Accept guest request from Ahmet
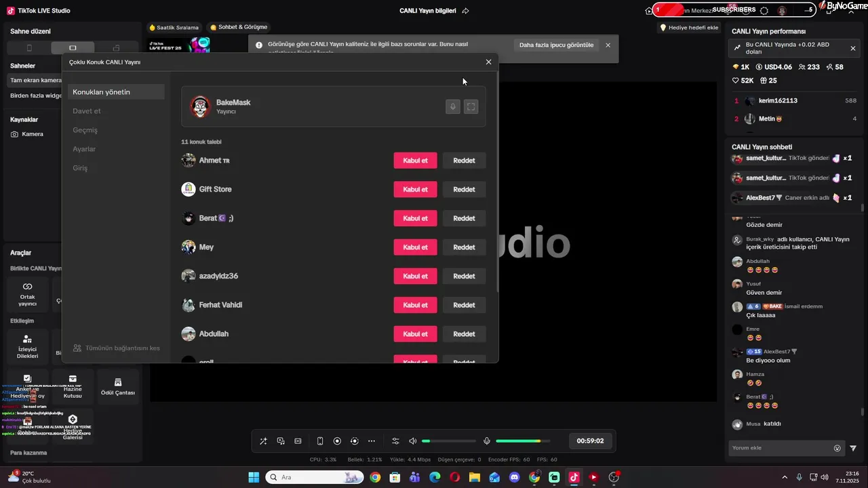868x488 pixels. pyautogui.click(x=415, y=161)
